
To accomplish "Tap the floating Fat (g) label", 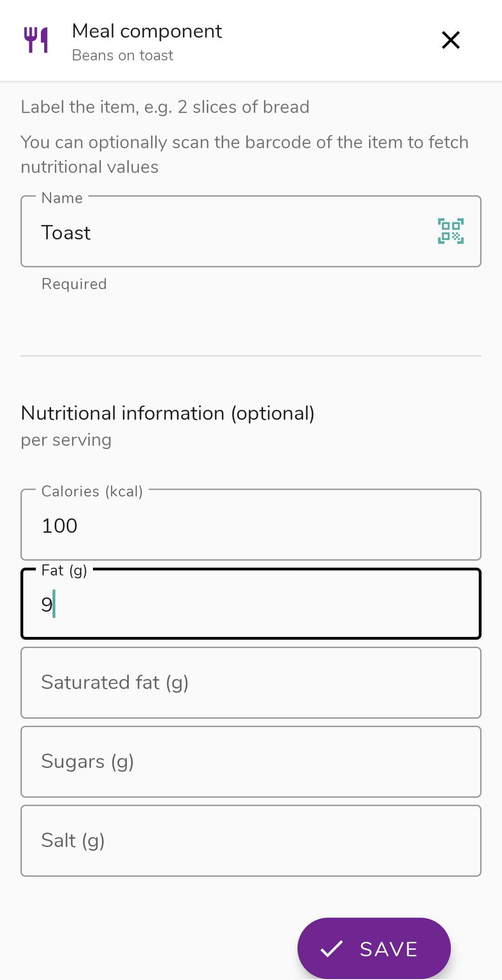I will pyautogui.click(x=64, y=570).
